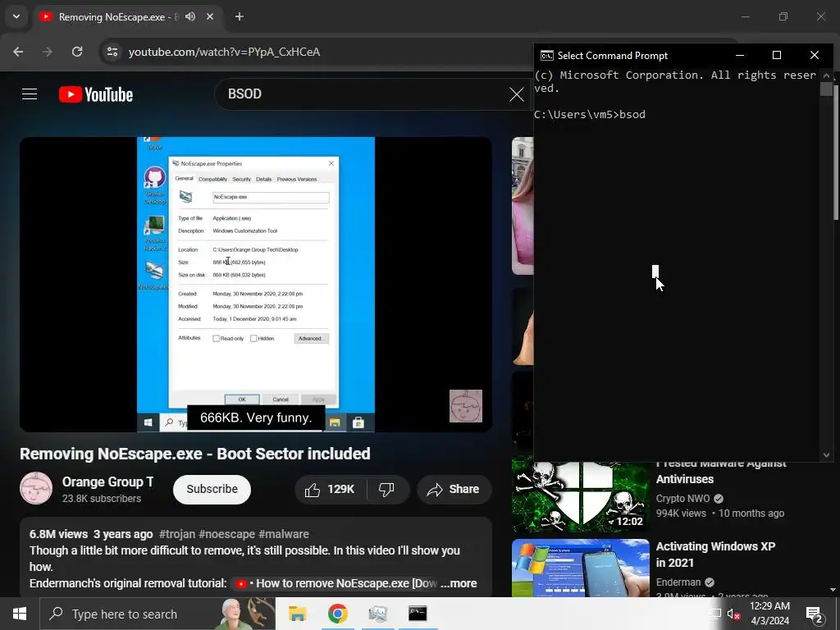Click the bsod command line text in Command Prompt
Viewport: 840px width, 630px height.
589,114
